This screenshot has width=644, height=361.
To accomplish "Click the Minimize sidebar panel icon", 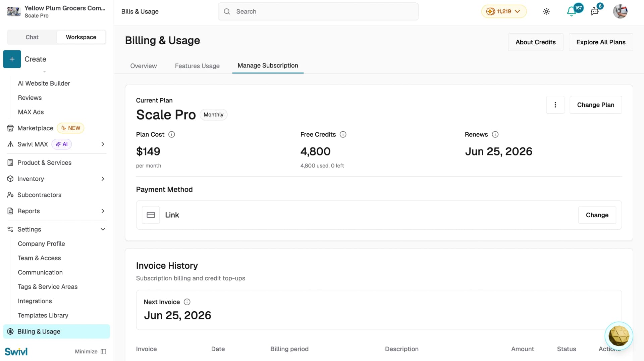I will click(x=103, y=352).
